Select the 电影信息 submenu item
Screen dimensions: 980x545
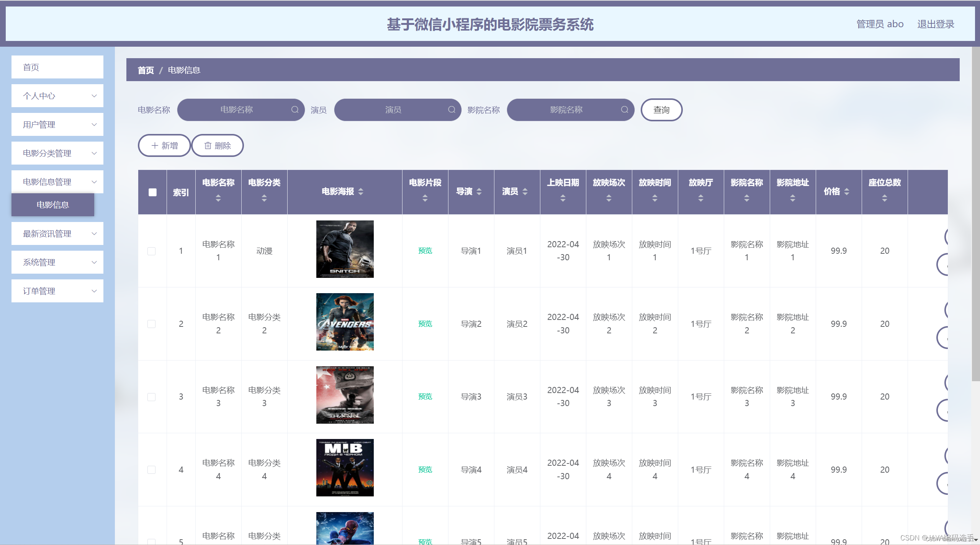(53, 205)
